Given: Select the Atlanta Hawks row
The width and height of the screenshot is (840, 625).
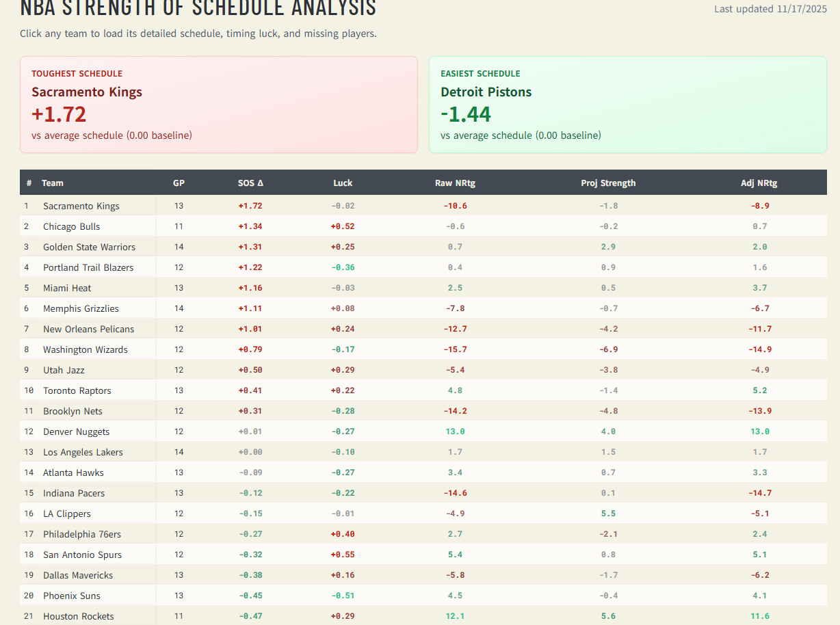Looking at the screenshot, I should coord(423,473).
